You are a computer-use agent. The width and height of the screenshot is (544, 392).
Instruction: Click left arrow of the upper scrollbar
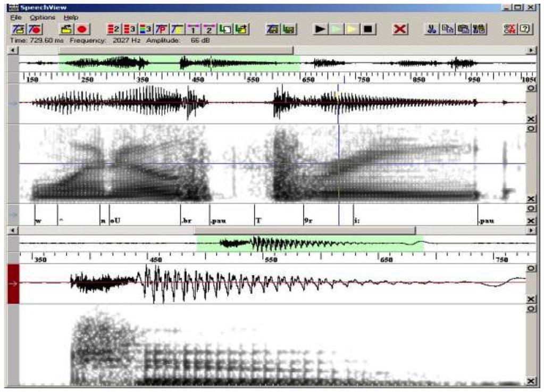[x=13, y=51]
